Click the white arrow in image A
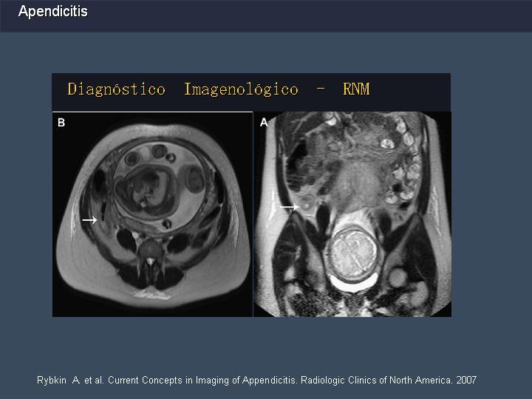This screenshot has width=532, height=399. click(290, 206)
